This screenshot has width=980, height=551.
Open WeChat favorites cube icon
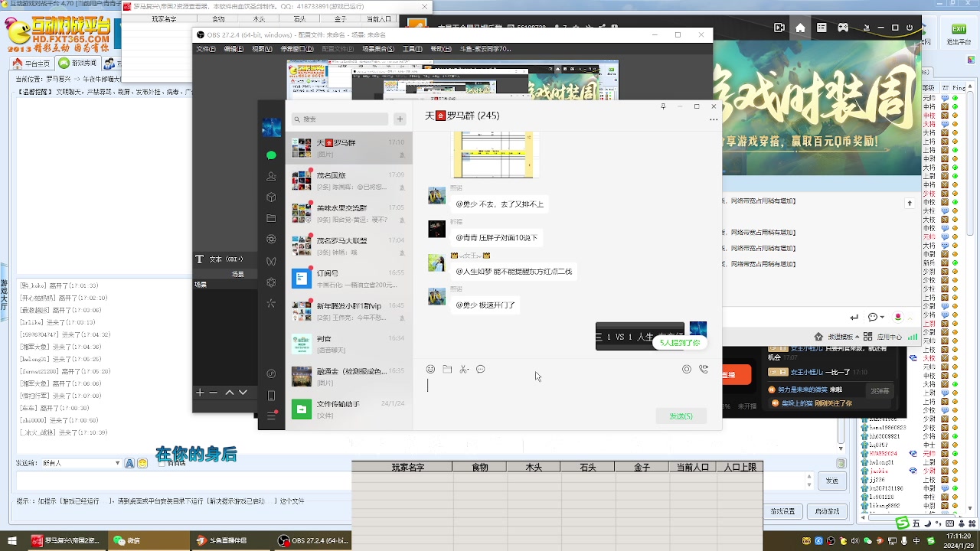point(271,197)
